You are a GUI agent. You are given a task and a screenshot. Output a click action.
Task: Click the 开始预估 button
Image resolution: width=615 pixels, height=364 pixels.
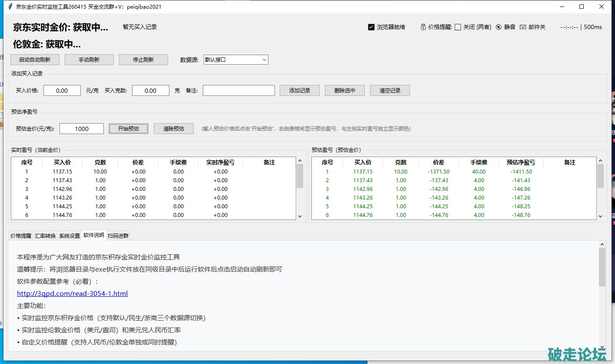point(128,129)
